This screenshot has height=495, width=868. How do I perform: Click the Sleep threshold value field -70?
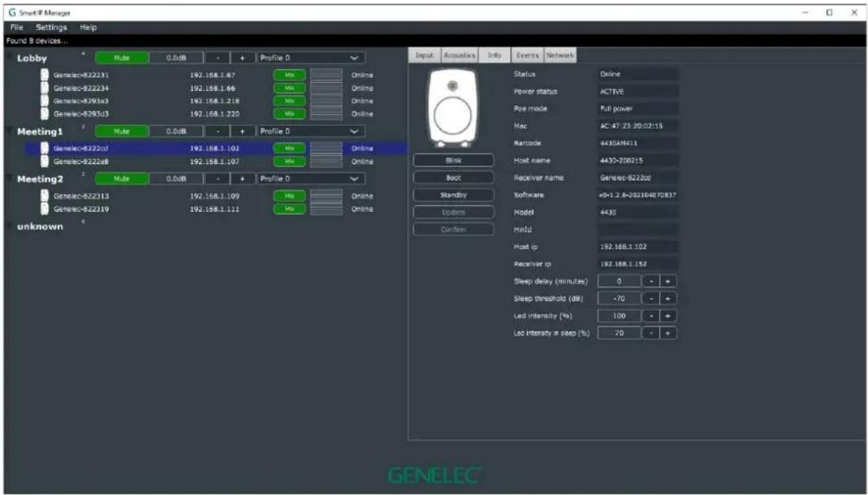(619, 299)
